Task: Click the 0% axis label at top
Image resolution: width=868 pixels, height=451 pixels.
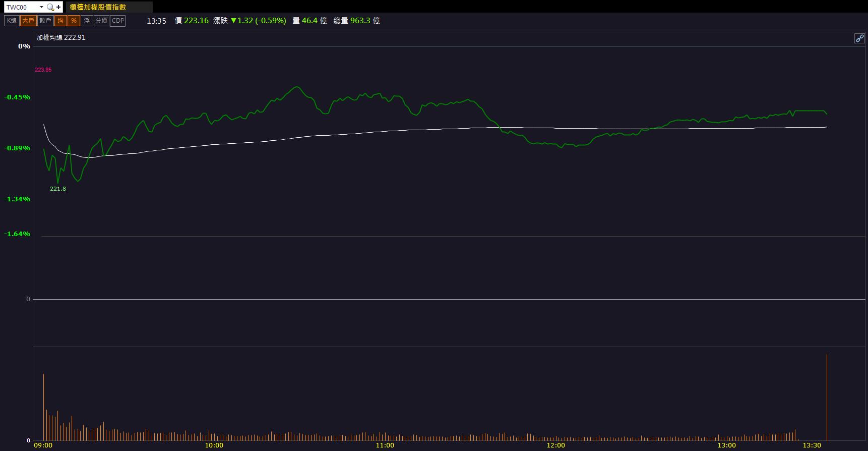Action: pyautogui.click(x=24, y=46)
